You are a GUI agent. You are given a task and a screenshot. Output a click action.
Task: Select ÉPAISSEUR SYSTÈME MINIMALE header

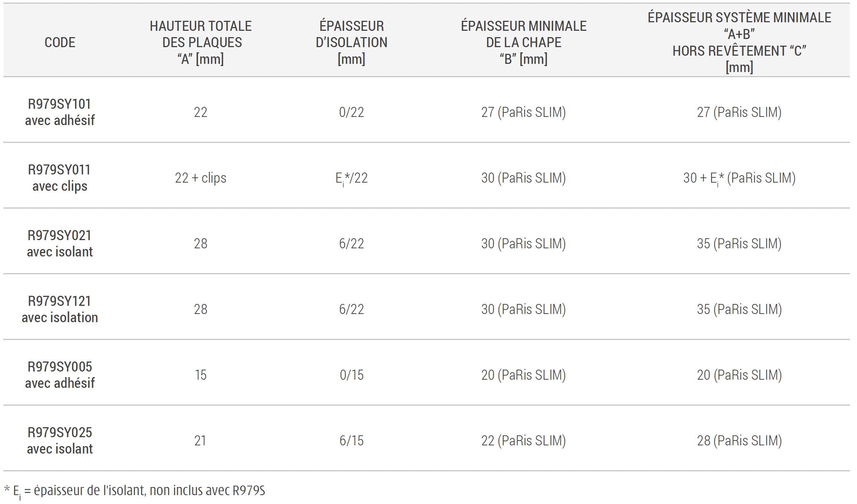point(739,42)
